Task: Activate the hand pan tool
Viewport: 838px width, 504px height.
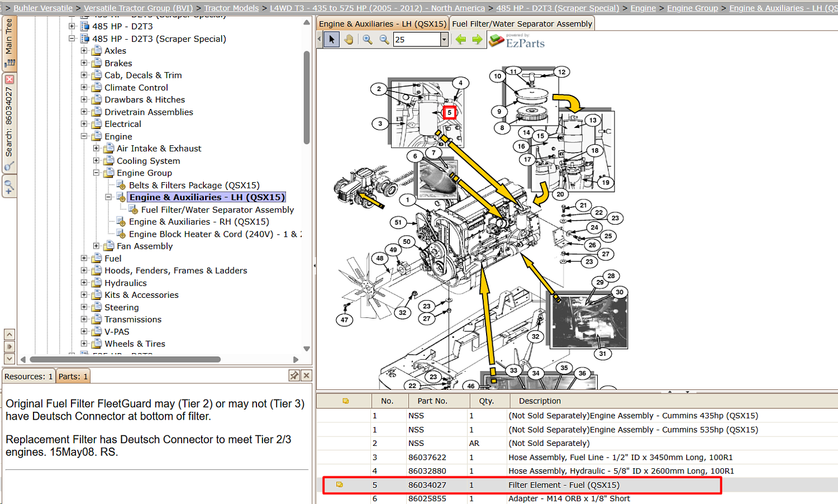Action: 349,39
